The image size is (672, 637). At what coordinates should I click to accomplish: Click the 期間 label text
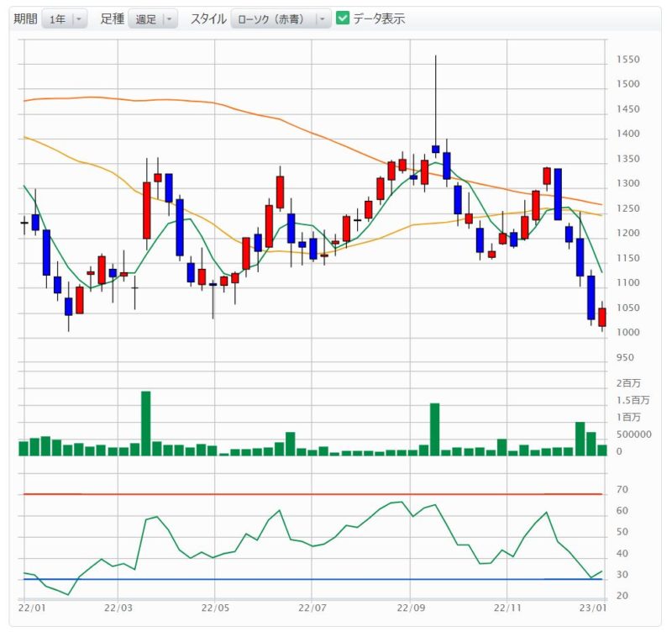click(x=26, y=18)
